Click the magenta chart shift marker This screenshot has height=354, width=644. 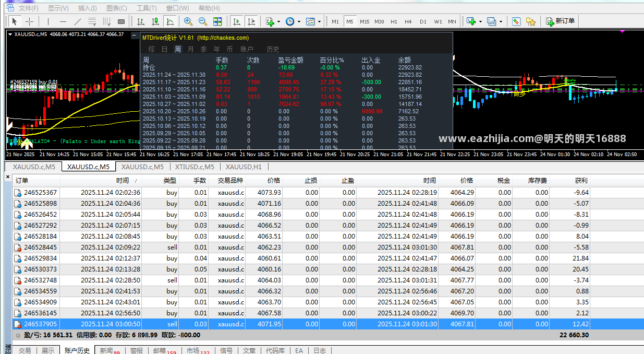[x=622, y=32]
